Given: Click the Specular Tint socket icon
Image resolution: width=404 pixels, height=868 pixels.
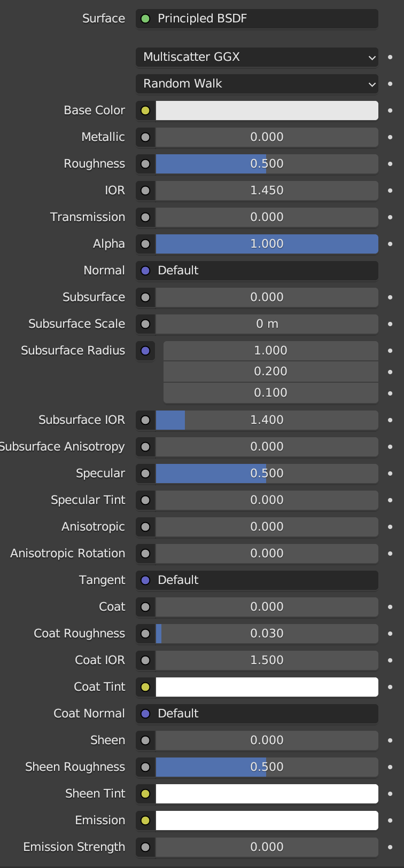Looking at the screenshot, I should (x=145, y=500).
